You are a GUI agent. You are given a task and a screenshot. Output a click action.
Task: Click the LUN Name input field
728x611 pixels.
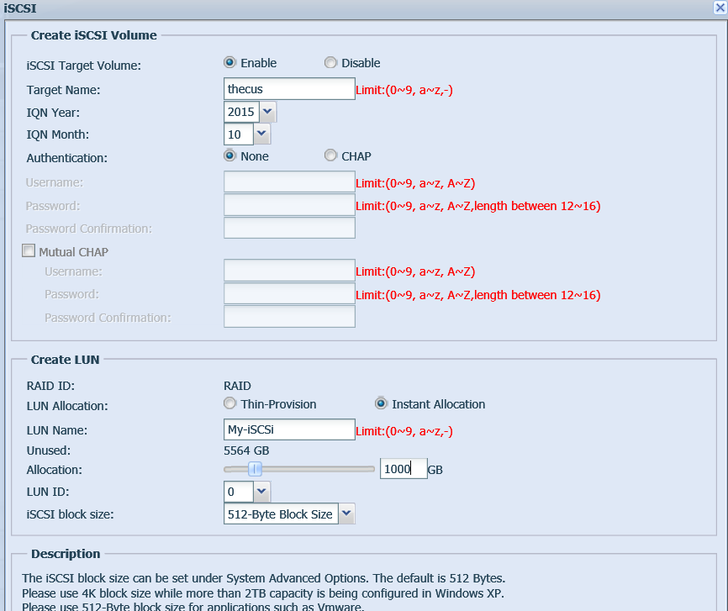click(x=289, y=430)
